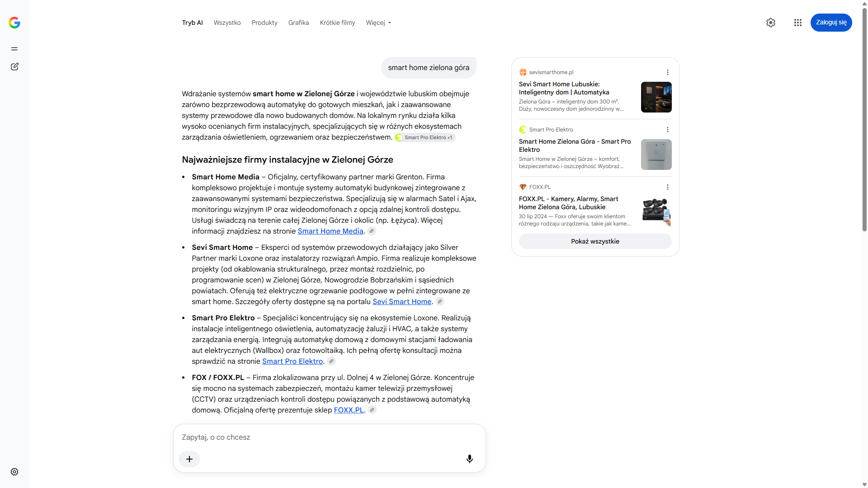Viewport: 868px width, 488px height.
Task: Open the three-dot menu for sevismarthome.pl result
Action: click(668, 72)
